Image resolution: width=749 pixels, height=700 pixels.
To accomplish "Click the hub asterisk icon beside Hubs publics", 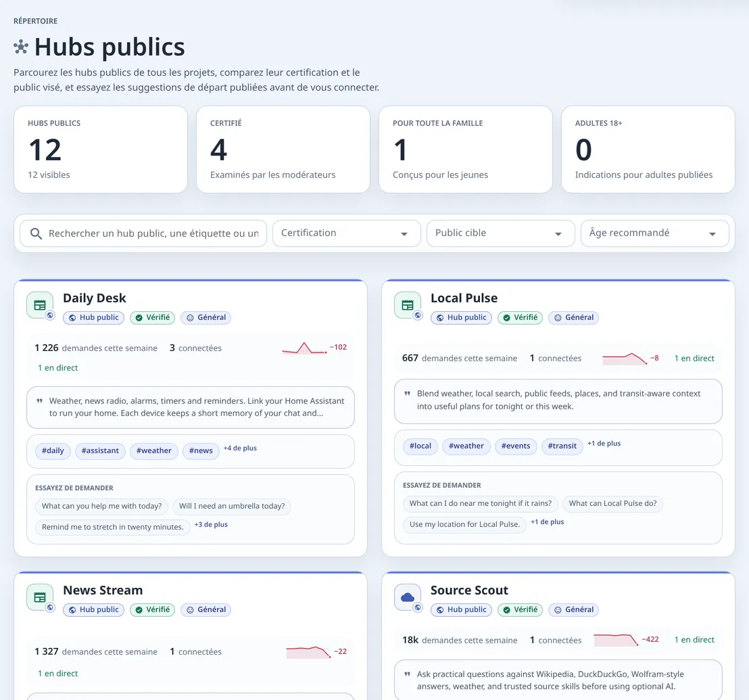I will [x=21, y=47].
